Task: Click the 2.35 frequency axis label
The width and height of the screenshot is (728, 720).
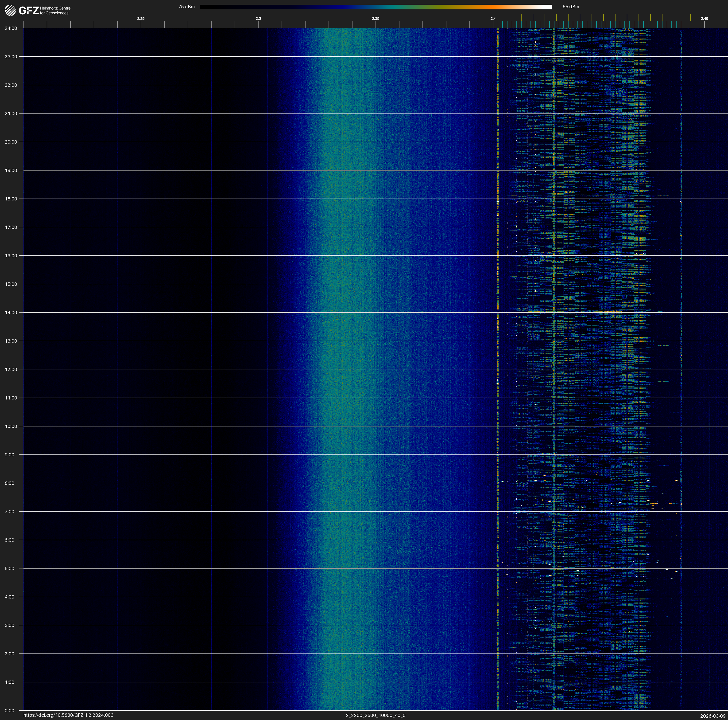Action: (x=375, y=19)
